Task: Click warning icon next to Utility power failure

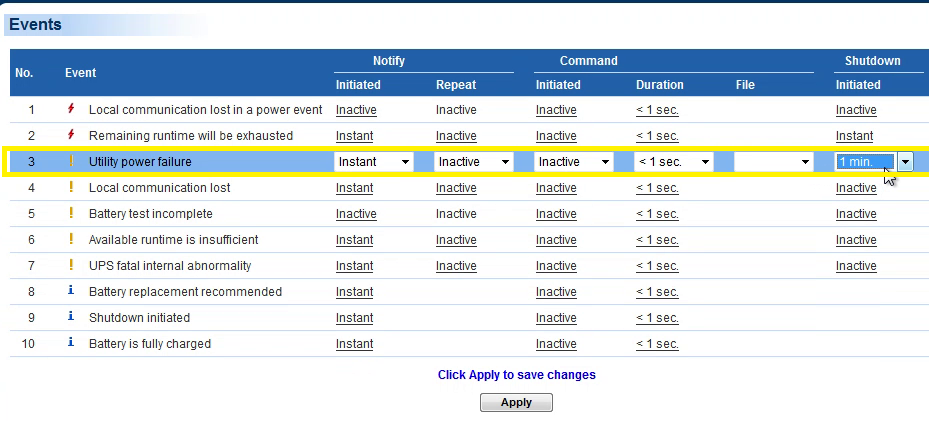Action: (71, 161)
